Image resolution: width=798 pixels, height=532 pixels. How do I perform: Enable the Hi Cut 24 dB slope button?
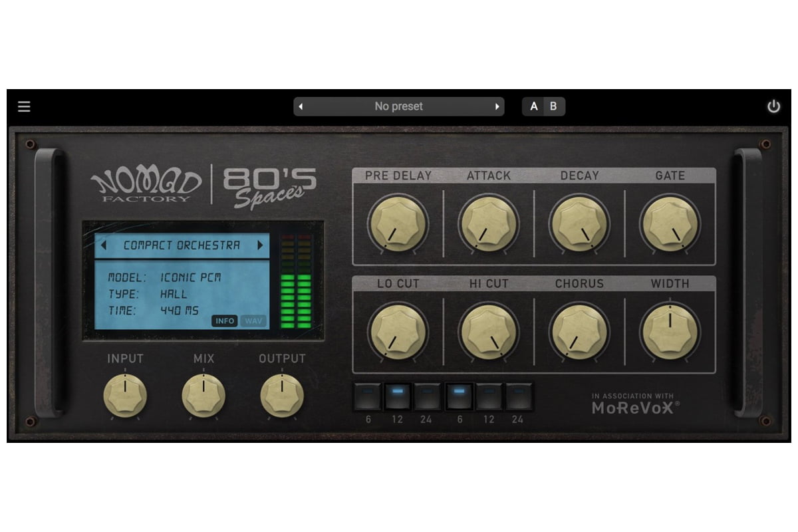(519, 396)
